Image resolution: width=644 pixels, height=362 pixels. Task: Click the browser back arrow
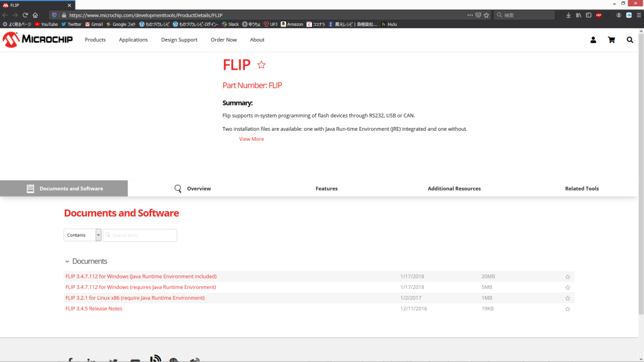5,15
